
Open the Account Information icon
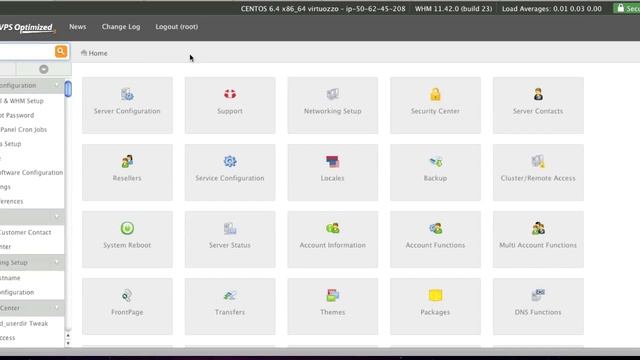(x=333, y=228)
